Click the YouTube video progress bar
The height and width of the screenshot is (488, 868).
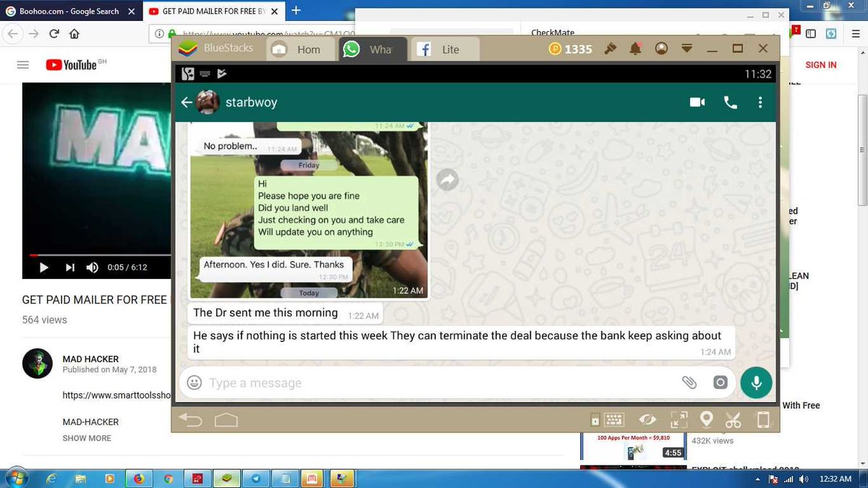98,255
